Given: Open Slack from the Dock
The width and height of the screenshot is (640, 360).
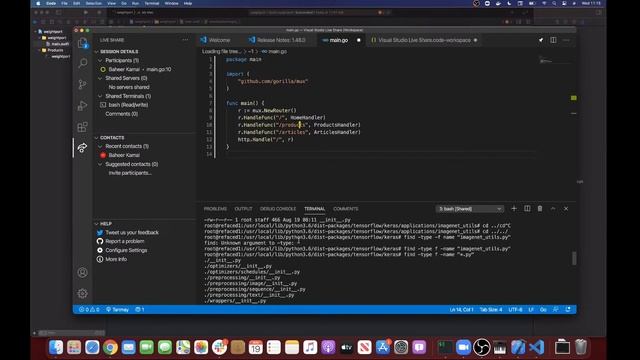Looking at the screenshot, I should pos(219,347).
